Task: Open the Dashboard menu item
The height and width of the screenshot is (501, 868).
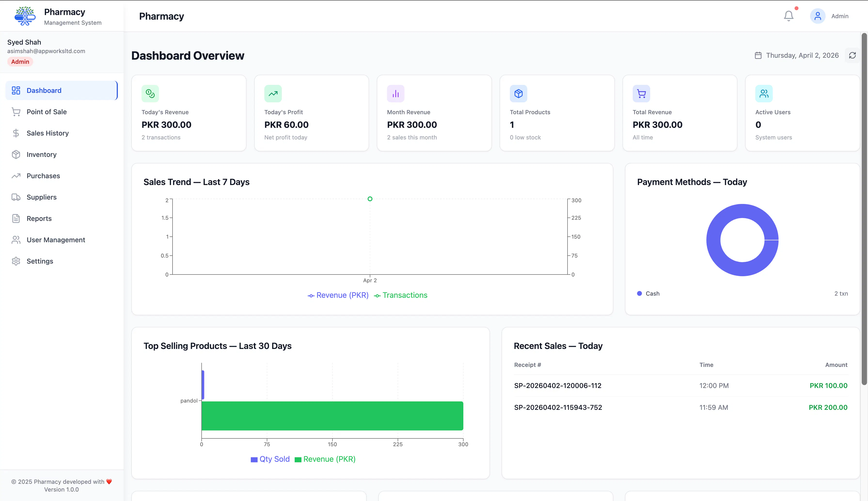Action: click(62, 90)
